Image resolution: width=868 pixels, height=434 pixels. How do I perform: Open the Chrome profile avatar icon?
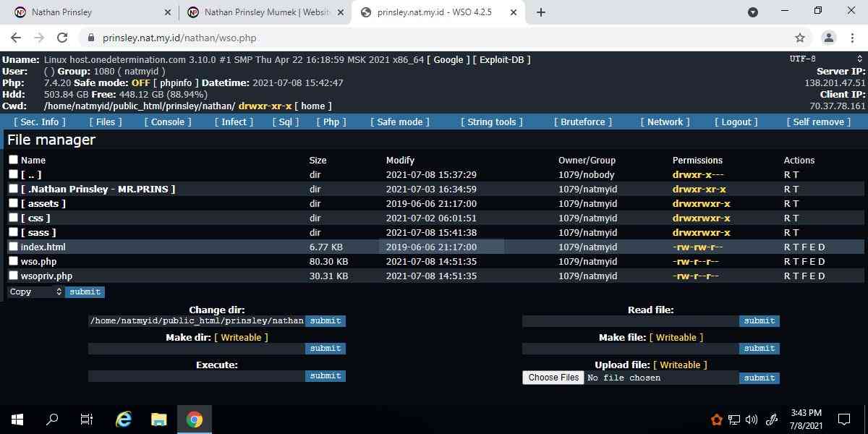(x=829, y=38)
